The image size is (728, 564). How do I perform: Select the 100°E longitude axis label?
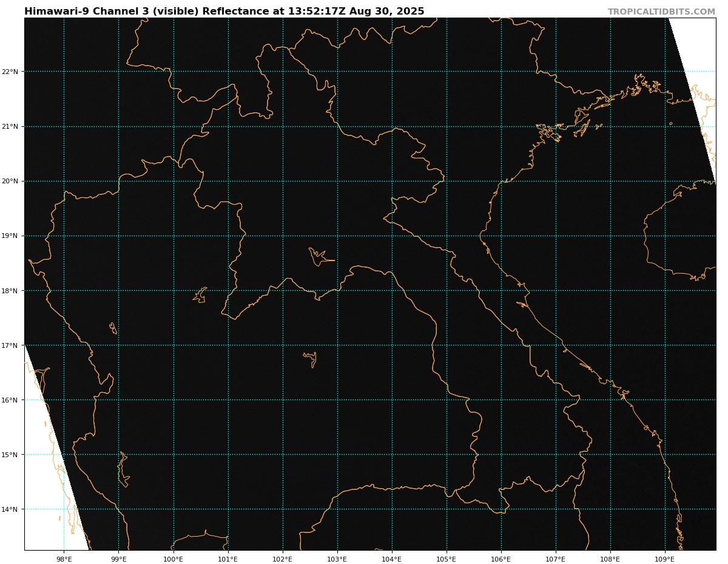click(x=173, y=559)
